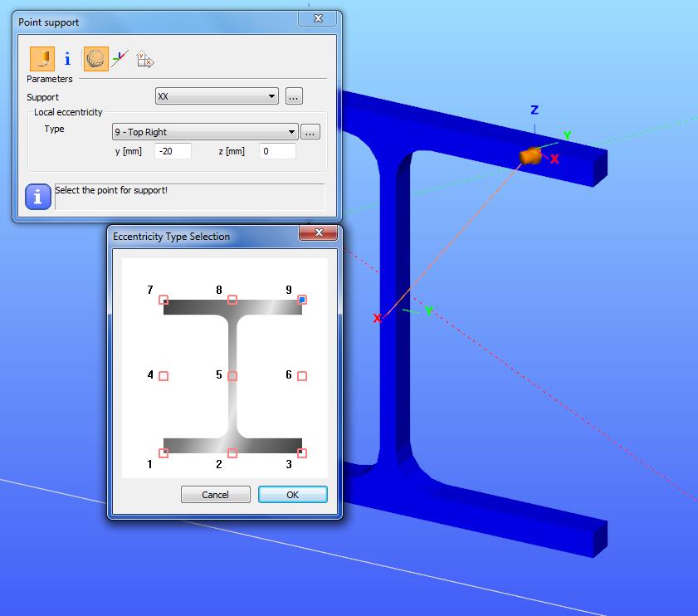This screenshot has height=616, width=698.
Task: Pick eccentricity point 1 bottom left
Action: [164, 453]
